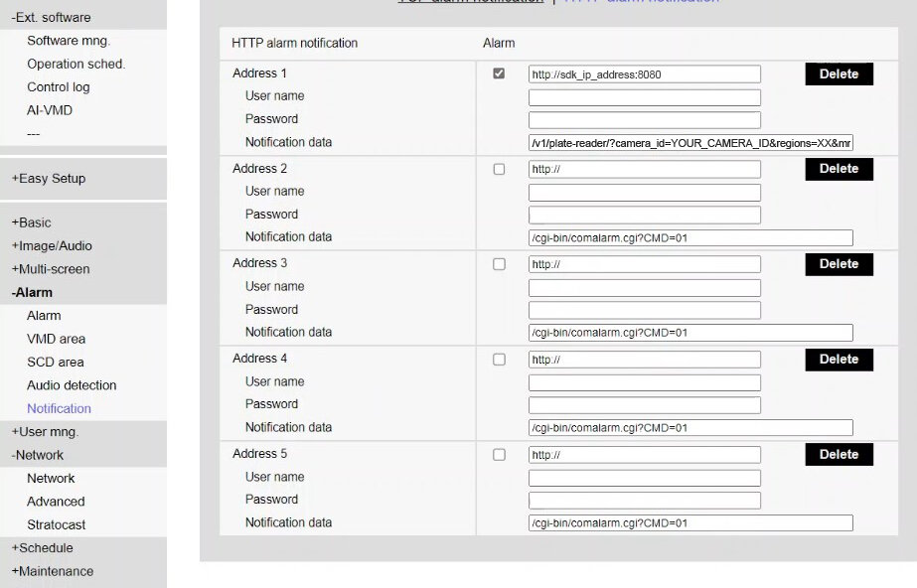
Task: Click the Address 1 URL field
Action: pos(645,74)
